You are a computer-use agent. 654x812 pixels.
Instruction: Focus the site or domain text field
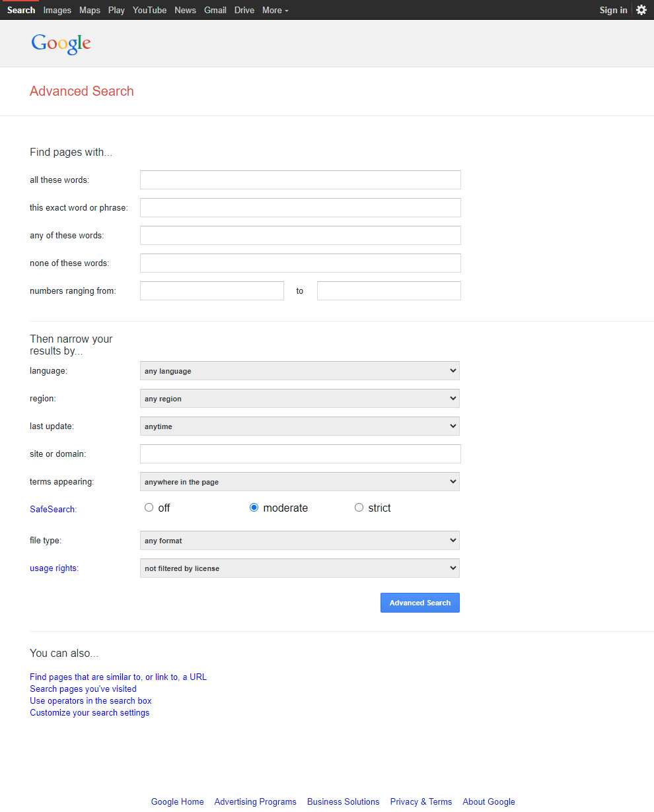pos(301,454)
